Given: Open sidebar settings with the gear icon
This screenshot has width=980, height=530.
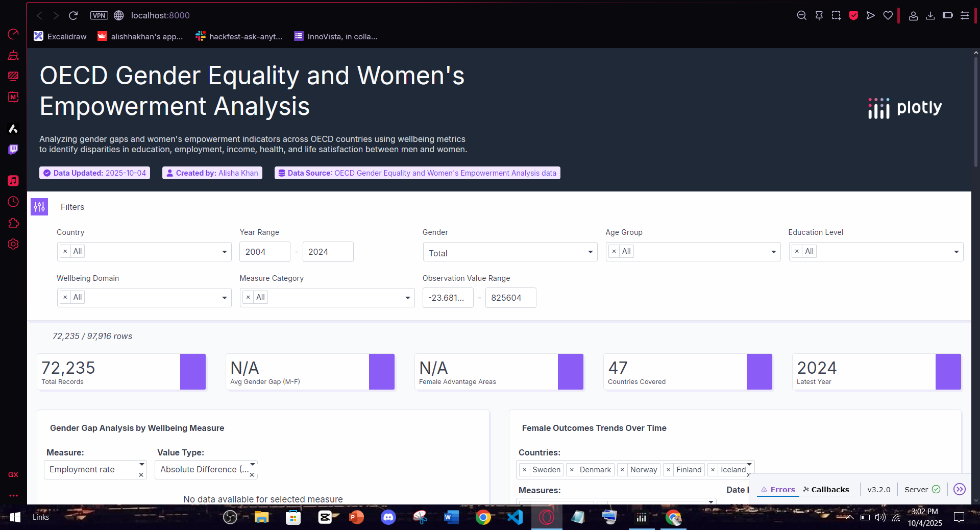Looking at the screenshot, I should (x=13, y=244).
